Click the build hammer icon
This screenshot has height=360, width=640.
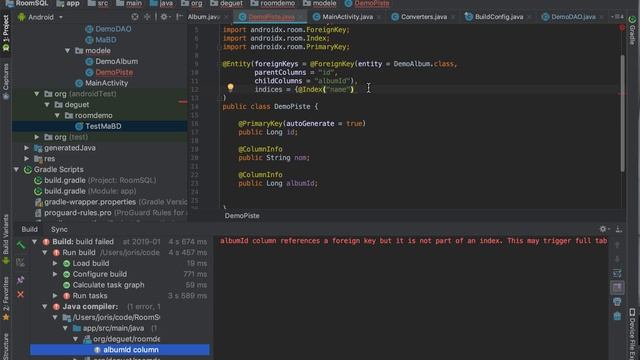click(x=20, y=245)
